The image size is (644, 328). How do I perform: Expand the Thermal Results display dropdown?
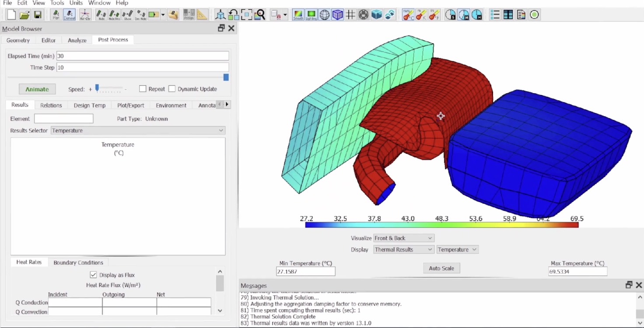click(x=403, y=249)
